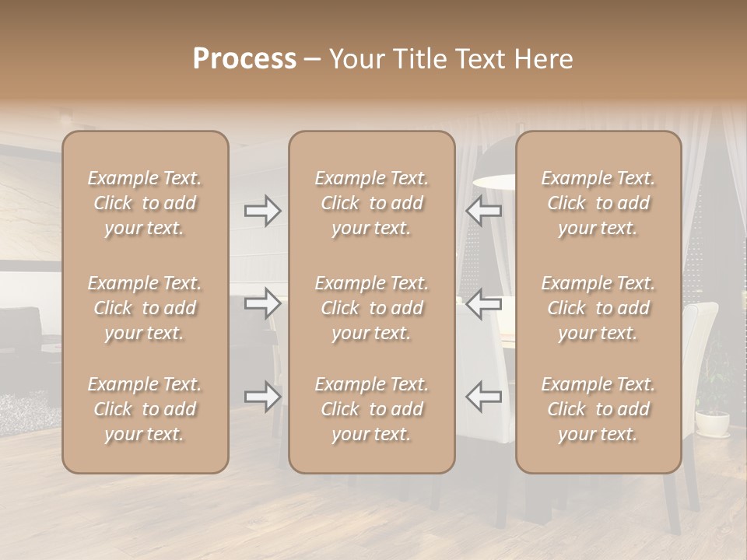The height and width of the screenshot is (560, 747).
Task: Click the bottom left-pointing arrow
Action: pyautogui.click(x=484, y=397)
